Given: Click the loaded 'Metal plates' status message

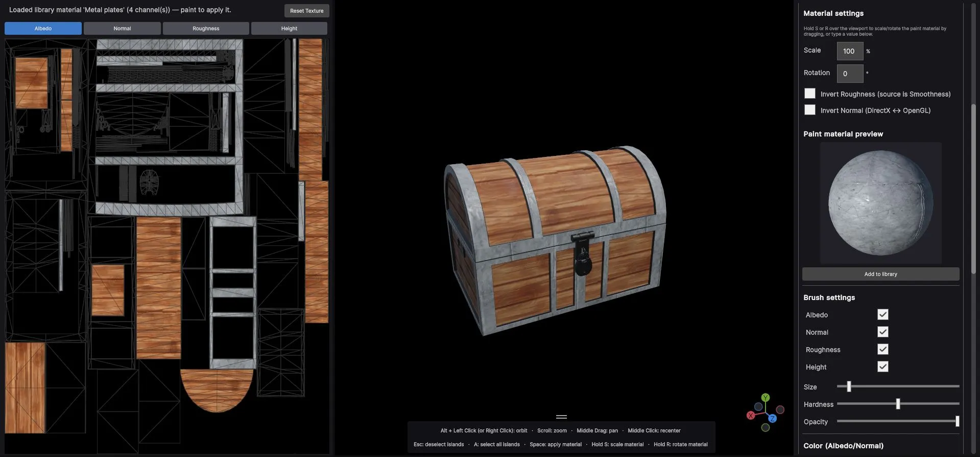Looking at the screenshot, I should click(120, 10).
